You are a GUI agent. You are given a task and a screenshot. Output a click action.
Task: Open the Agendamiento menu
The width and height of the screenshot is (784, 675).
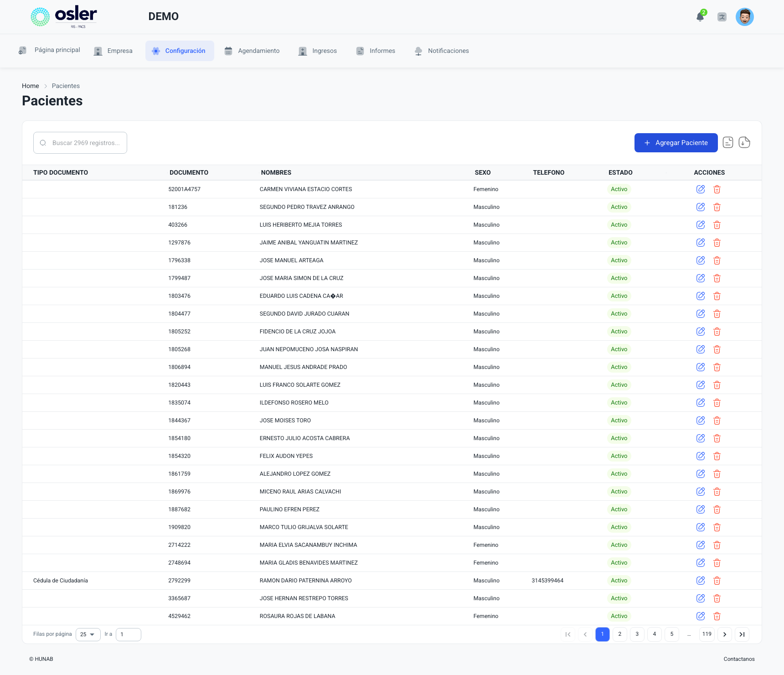click(x=252, y=51)
